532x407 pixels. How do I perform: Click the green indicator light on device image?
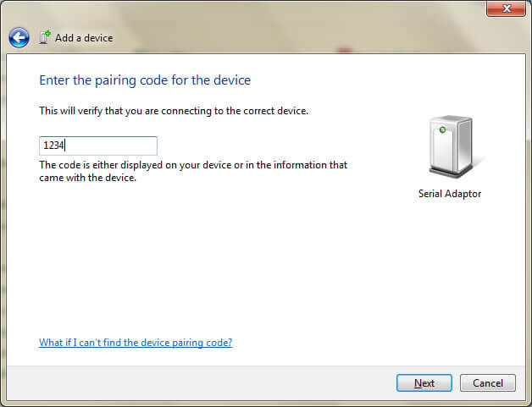(442, 129)
